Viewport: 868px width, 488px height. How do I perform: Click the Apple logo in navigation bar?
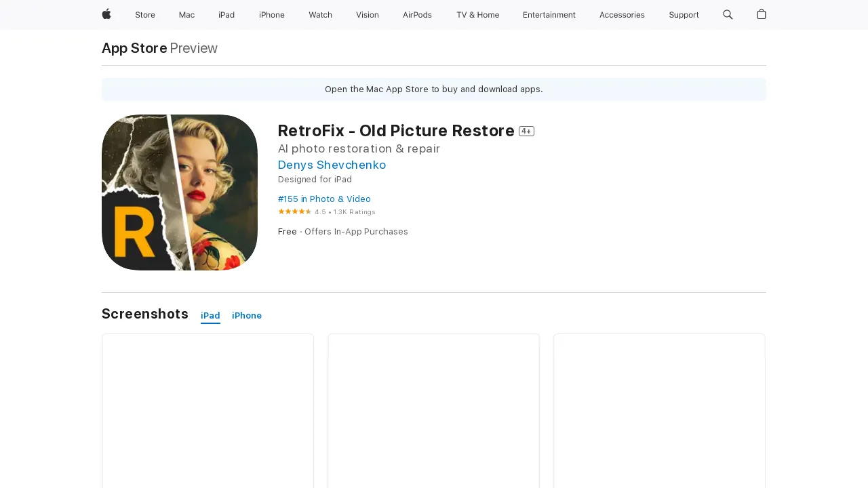[106, 14]
